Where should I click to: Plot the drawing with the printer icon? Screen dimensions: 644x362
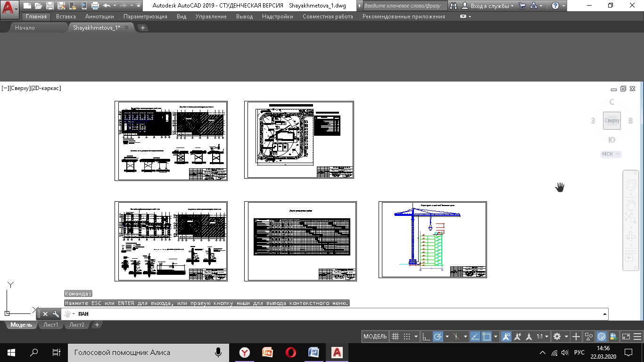95,6
